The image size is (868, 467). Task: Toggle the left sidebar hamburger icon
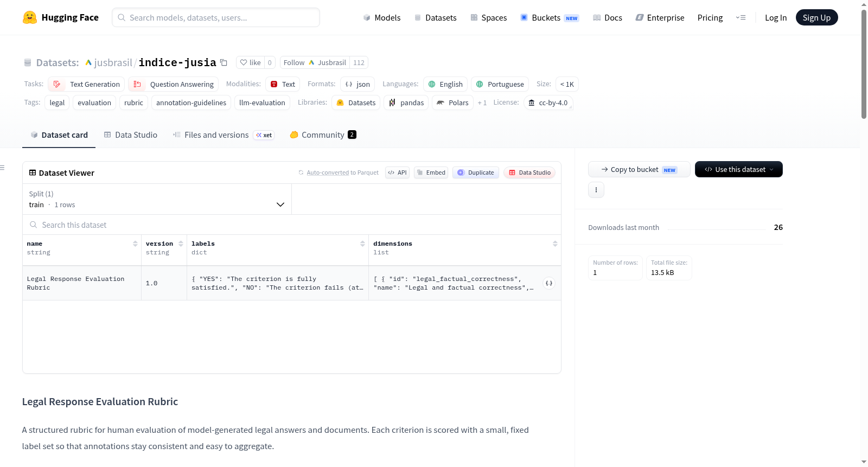[x=2, y=168]
